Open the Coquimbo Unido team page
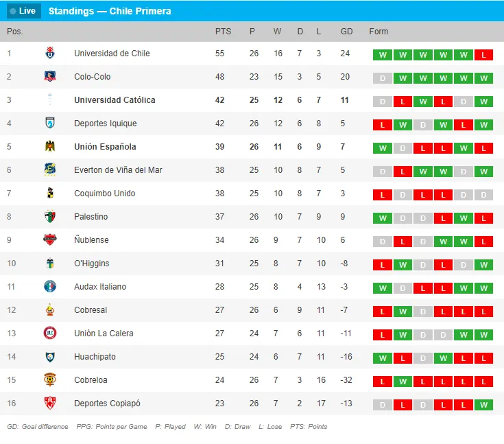Viewport: 504px width, 444px height. 105,194
